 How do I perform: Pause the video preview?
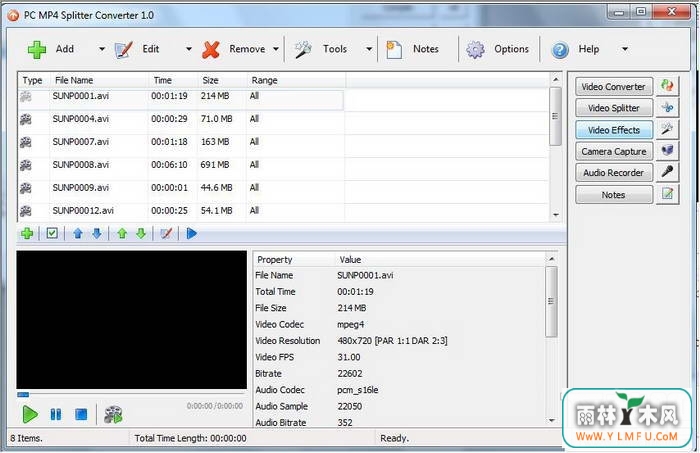(56, 415)
